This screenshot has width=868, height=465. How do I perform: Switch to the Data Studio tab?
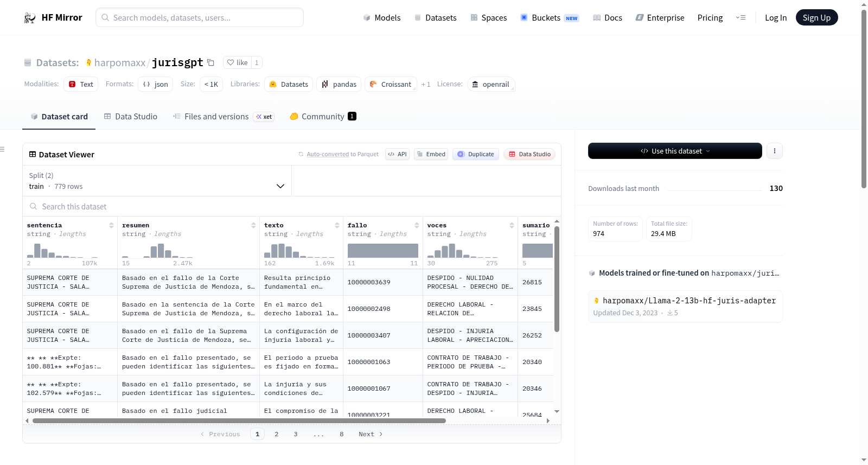click(x=131, y=116)
